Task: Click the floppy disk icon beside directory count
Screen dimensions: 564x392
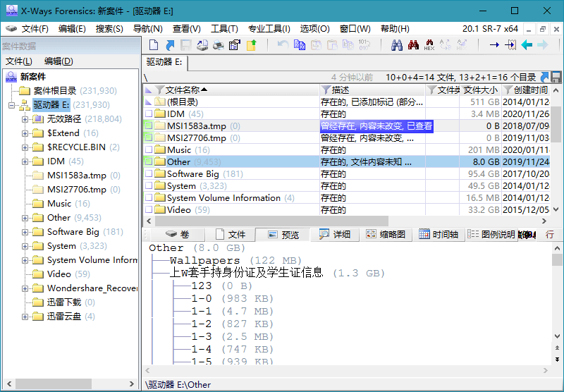Action: 556,77
